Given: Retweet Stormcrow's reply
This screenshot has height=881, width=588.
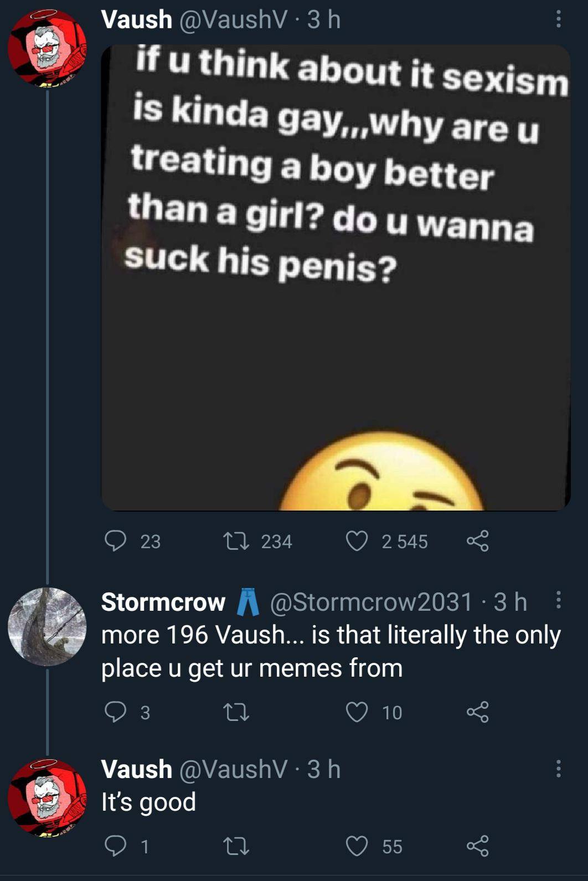Looking at the screenshot, I should 235,712.
